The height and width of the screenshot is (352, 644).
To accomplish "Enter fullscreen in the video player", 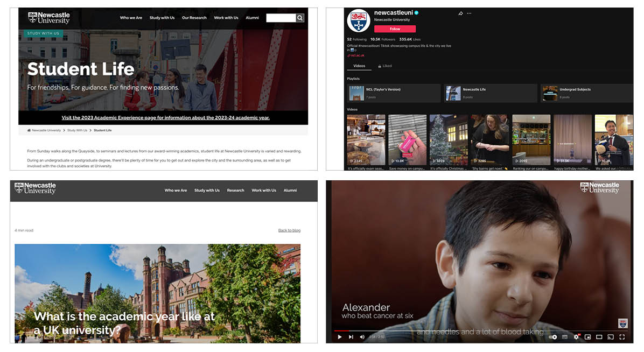I will pyautogui.click(x=622, y=337).
